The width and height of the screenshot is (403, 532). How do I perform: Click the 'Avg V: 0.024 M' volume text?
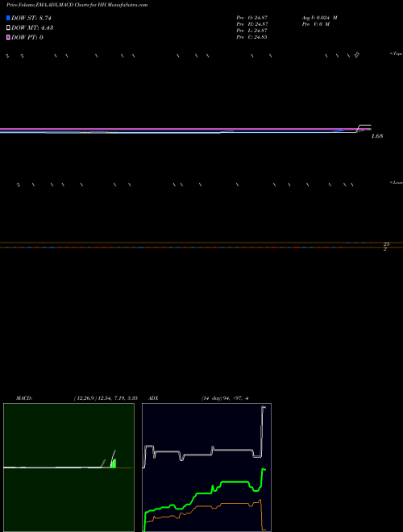pos(319,18)
